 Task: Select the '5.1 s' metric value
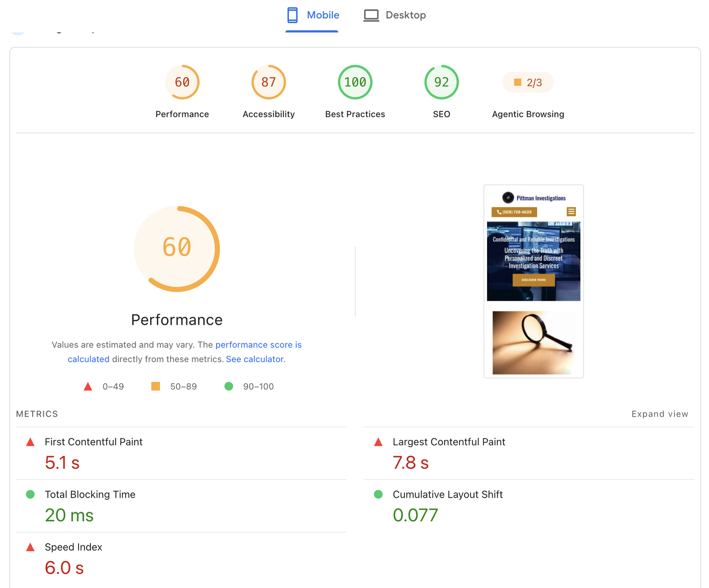(62, 463)
